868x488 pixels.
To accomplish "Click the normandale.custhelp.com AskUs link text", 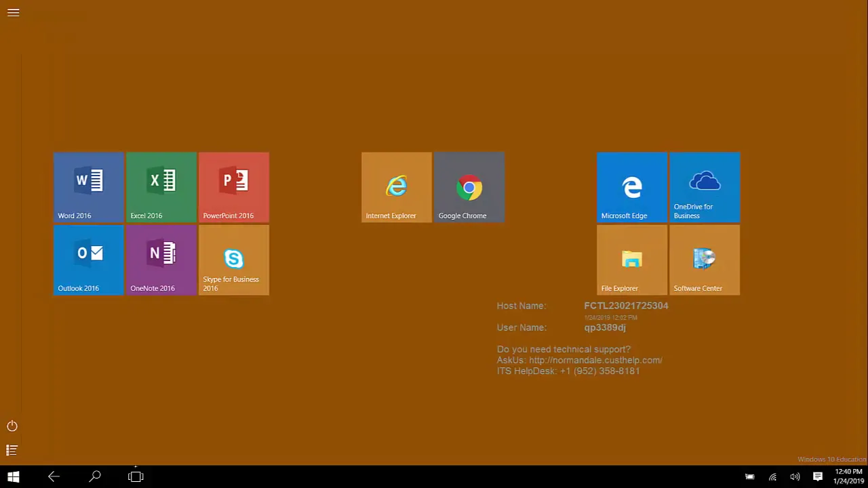I will (595, 360).
